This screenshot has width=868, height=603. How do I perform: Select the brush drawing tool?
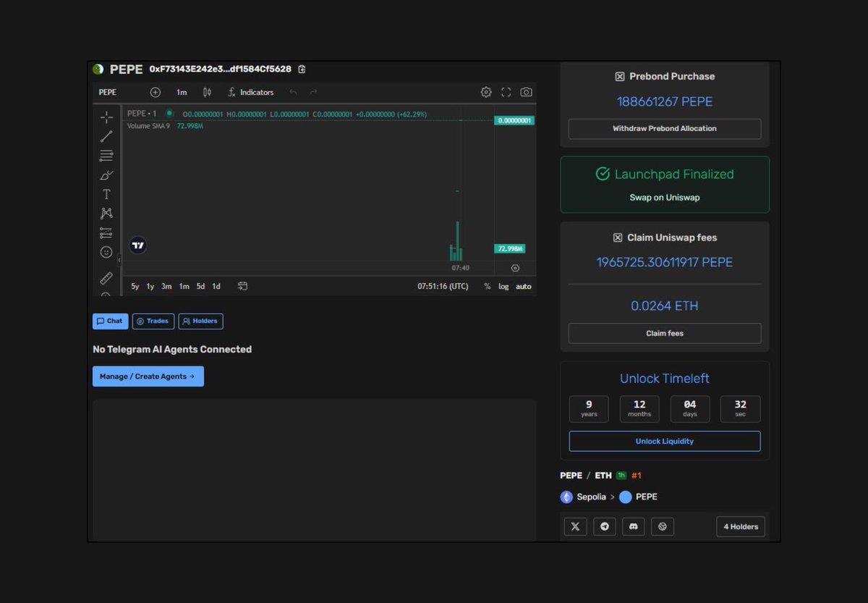(106, 175)
